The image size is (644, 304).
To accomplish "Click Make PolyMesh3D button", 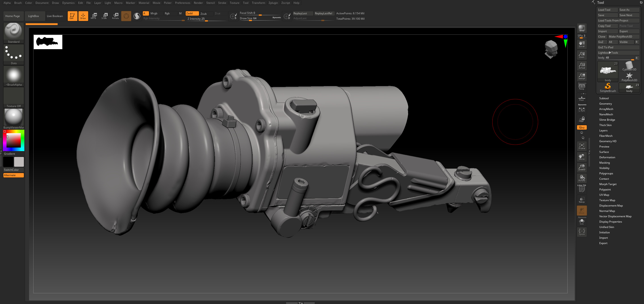I will tap(623, 36).
